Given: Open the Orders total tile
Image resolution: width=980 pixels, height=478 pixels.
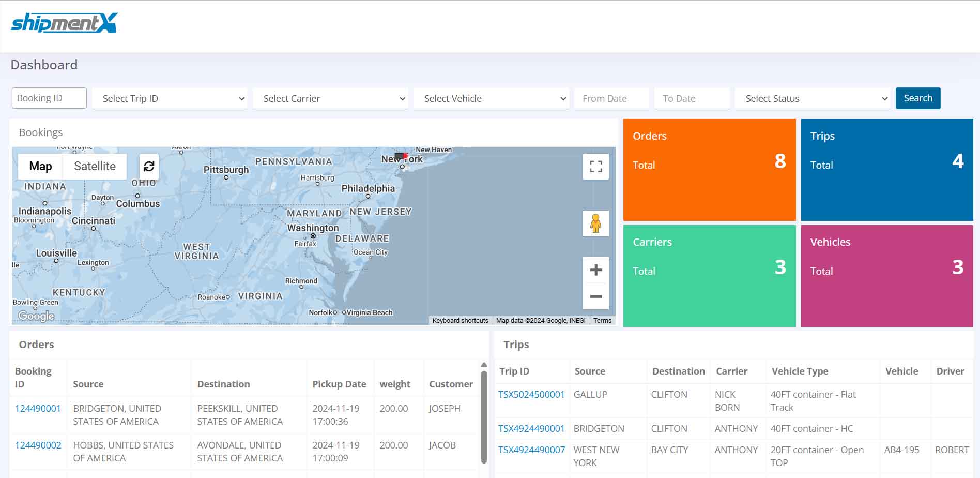Looking at the screenshot, I should [709, 170].
